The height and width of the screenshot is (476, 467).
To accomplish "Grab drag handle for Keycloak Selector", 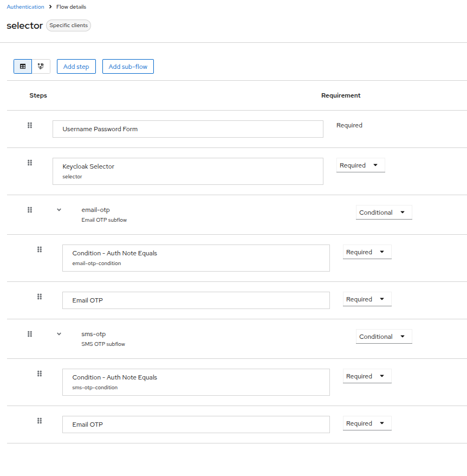I will point(30,163).
